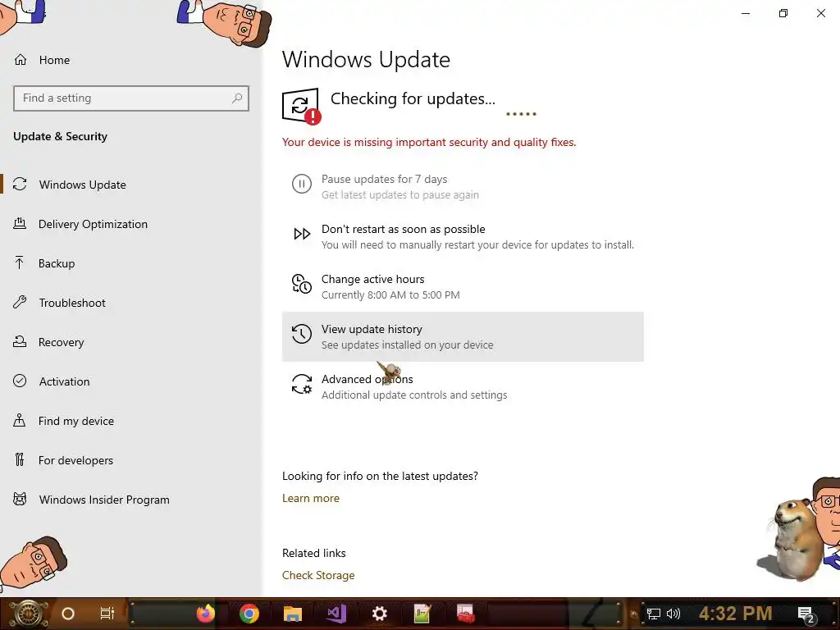This screenshot has width=840, height=630.
Task: Click the update status icon with red alert
Action: [x=301, y=106]
